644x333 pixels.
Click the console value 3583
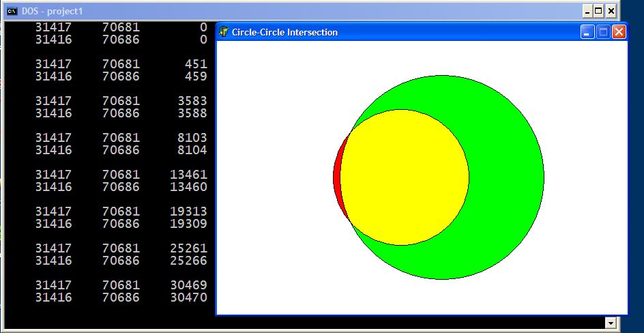click(191, 101)
